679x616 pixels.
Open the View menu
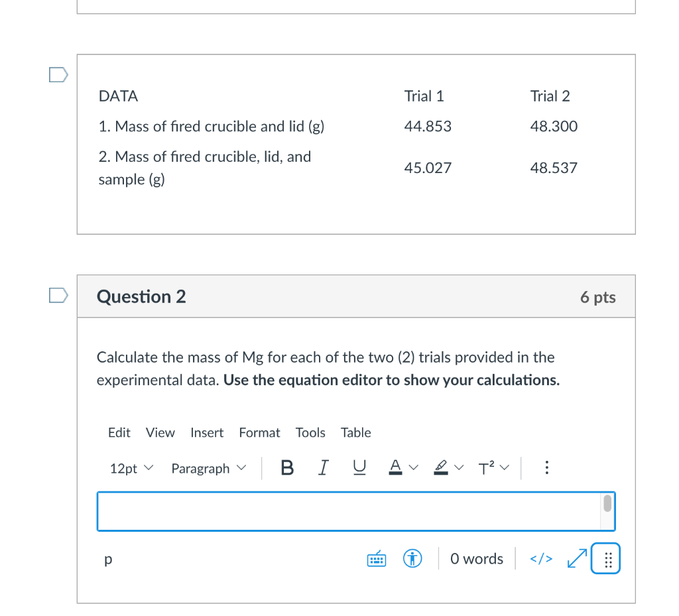click(160, 432)
